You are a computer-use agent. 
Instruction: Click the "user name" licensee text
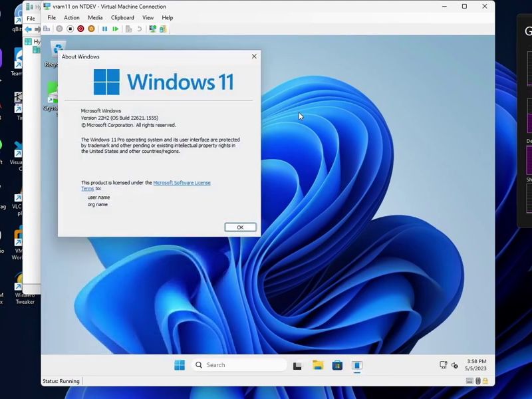[x=98, y=197]
